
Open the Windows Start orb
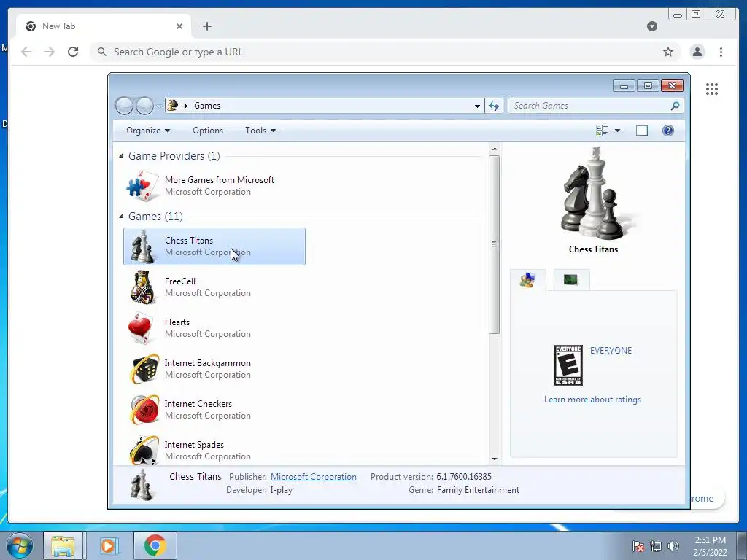[20, 545]
